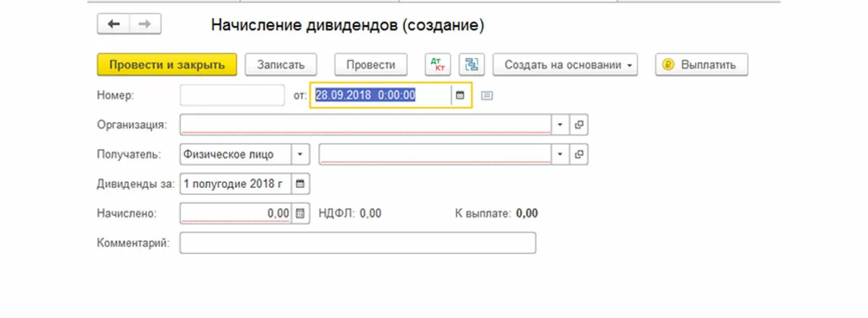The width and height of the screenshot is (868, 318).
Task: Click the Провести button
Action: pos(370,64)
